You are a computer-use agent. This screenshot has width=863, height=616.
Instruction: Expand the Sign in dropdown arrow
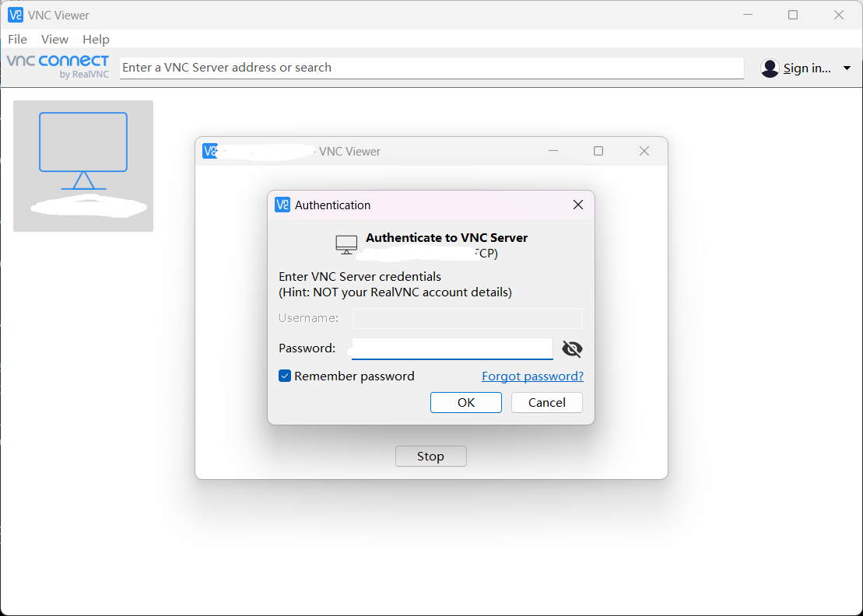[x=847, y=68]
